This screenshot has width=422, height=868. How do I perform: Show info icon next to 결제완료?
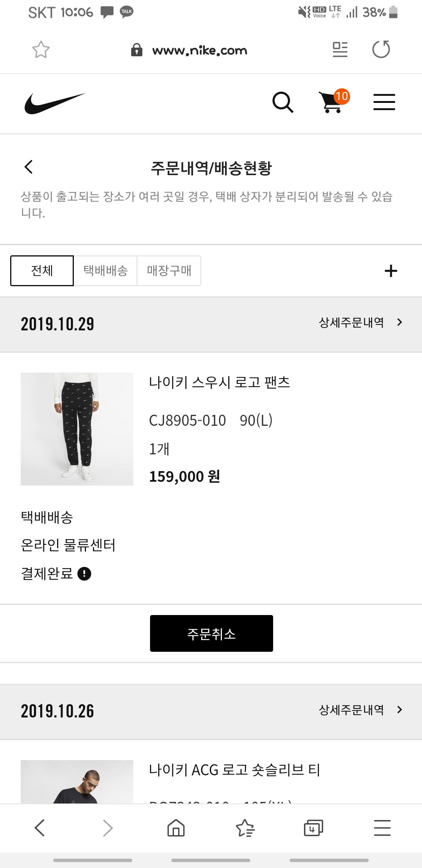click(84, 574)
